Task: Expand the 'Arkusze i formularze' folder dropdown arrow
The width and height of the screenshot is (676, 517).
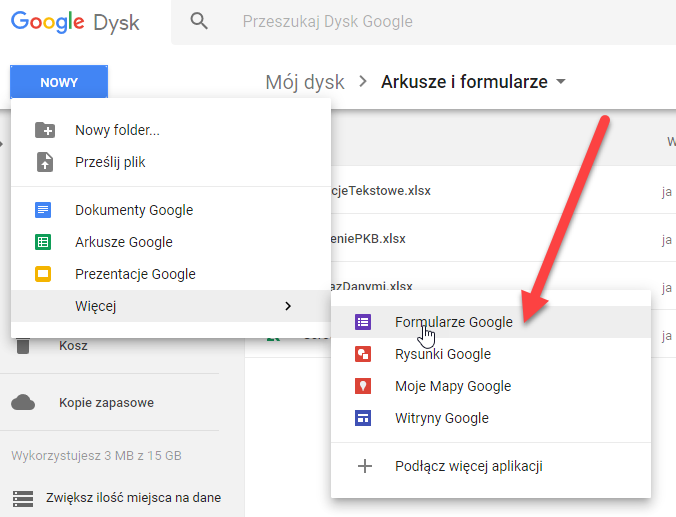Action: [x=560, y=81]
